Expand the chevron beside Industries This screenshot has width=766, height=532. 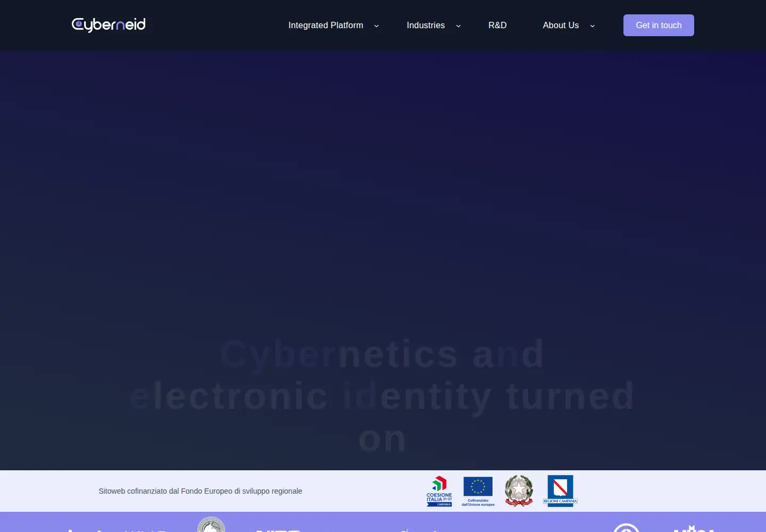[x=459, y=26]
